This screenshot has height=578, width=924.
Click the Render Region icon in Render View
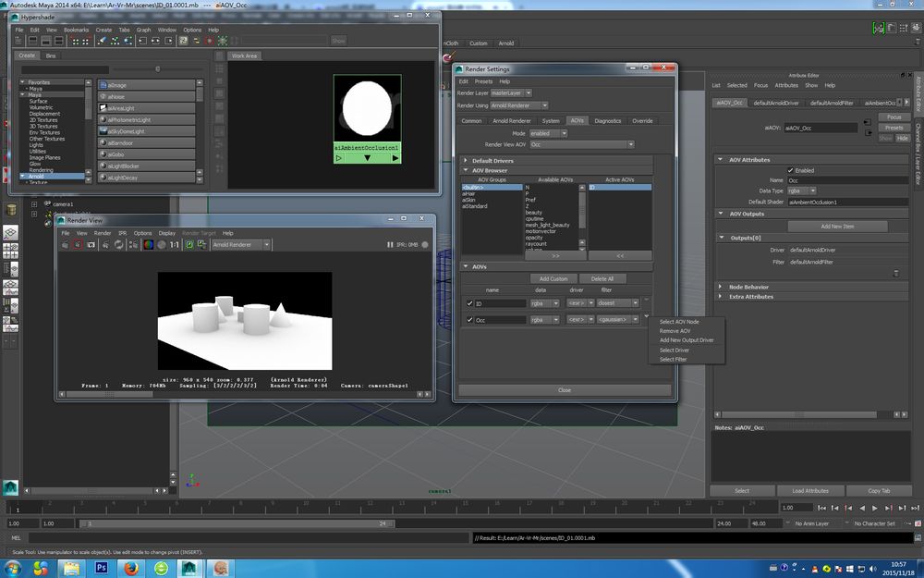pos(78,245)
